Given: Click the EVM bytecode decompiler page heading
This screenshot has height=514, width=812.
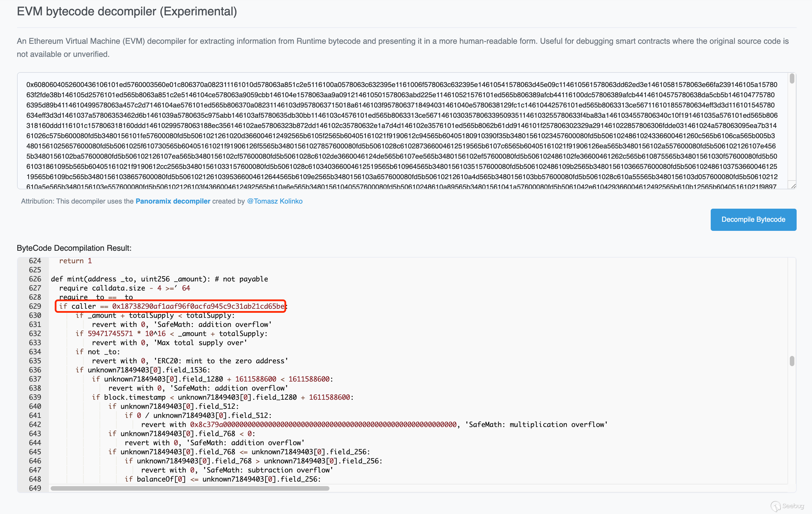Looking at the screenshot, I should coord(127,11).
